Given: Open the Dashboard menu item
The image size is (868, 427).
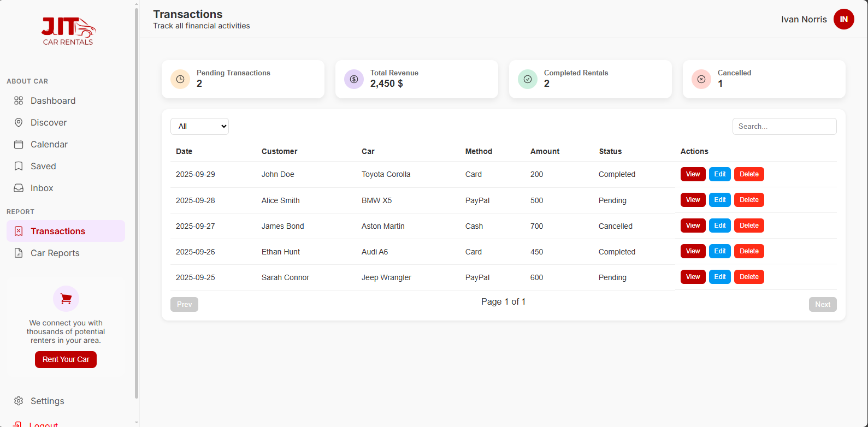Looking at the screenshot, I should [66, 100].
